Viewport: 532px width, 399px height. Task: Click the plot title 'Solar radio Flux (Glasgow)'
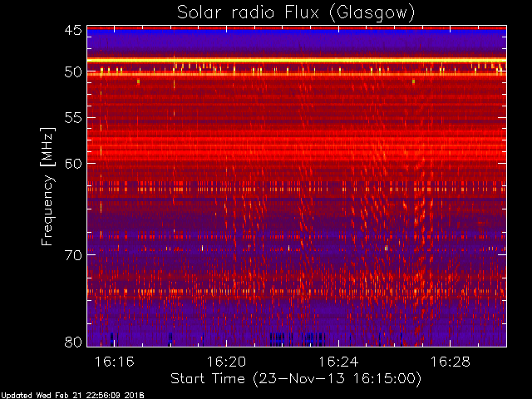tap(296, 13)
